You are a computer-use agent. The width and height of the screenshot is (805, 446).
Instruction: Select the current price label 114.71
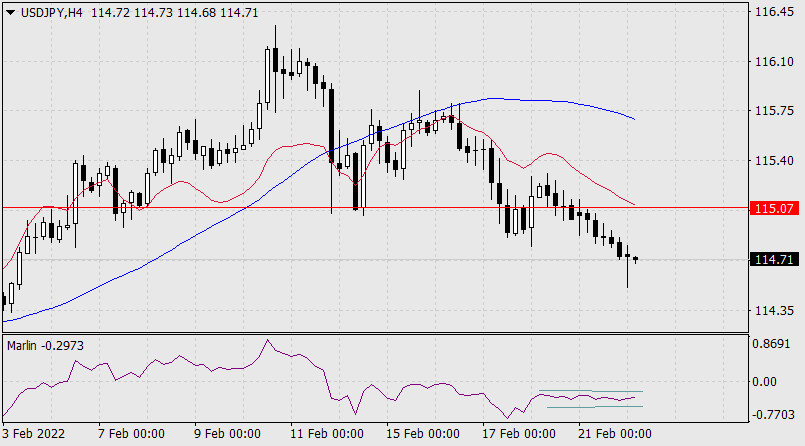point(774,260)
